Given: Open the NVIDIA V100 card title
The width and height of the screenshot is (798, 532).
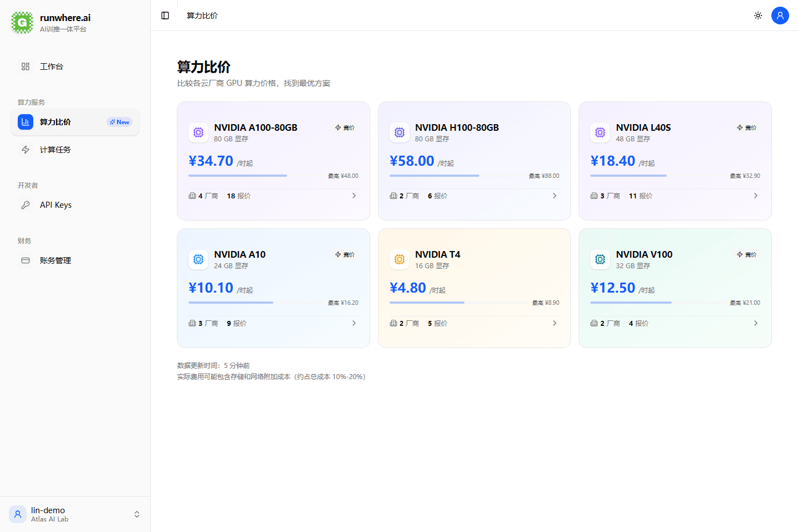Looking at the screenshot, I should point(644,254).
